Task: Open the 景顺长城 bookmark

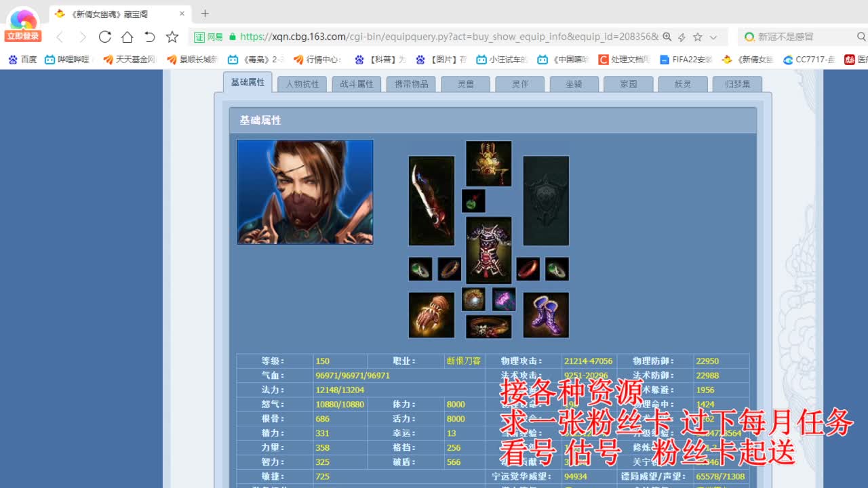Action: tap(192, 60)
